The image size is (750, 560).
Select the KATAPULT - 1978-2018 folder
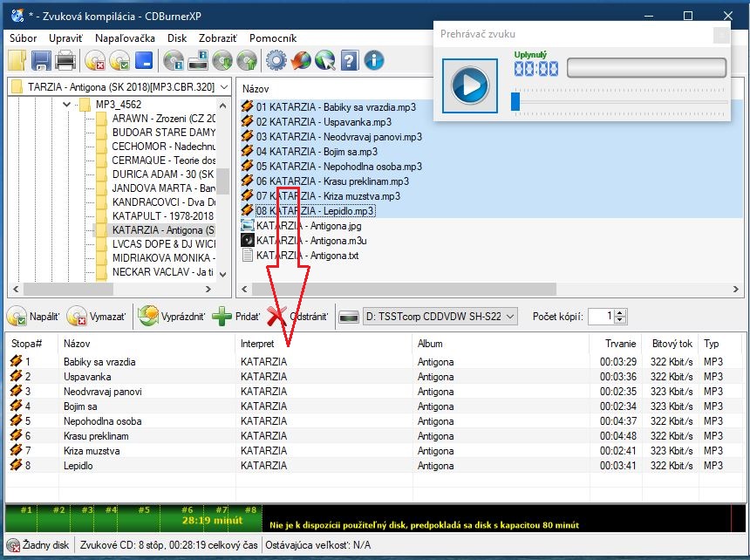(162, 215)
